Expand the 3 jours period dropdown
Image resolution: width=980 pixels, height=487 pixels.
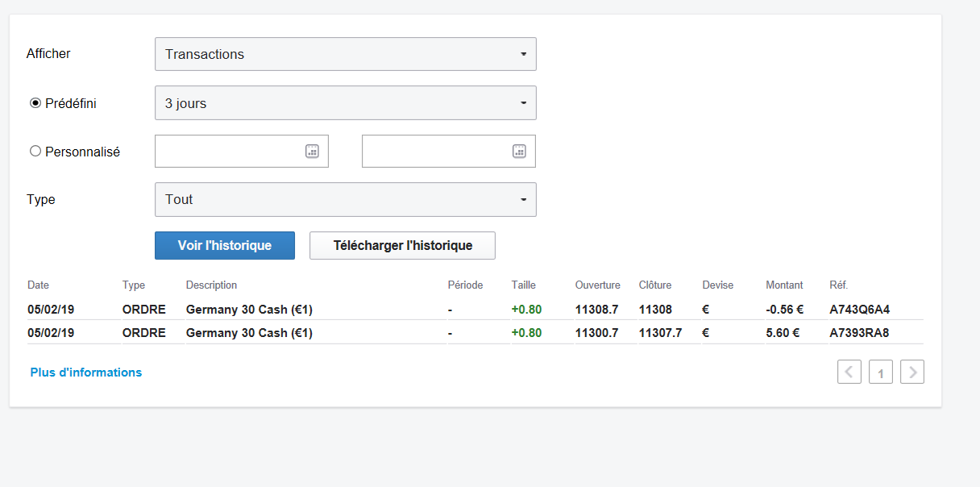click(x=345, y=102)
